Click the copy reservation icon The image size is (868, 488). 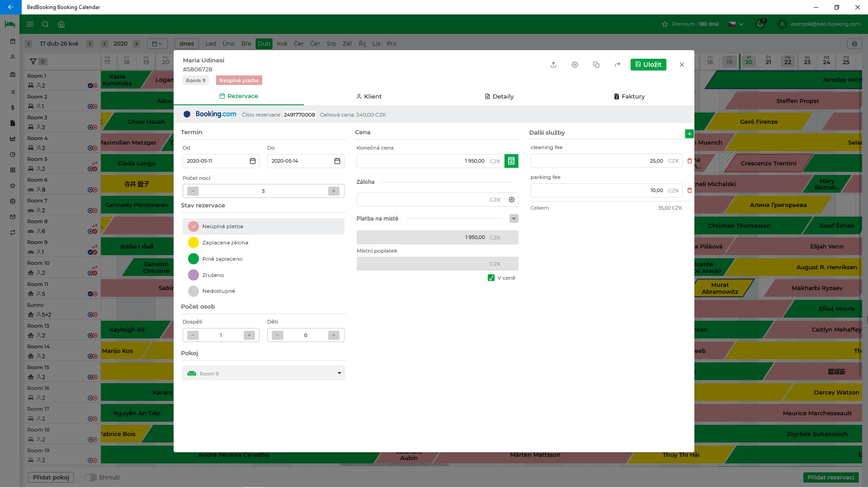(x=596, y=65)
